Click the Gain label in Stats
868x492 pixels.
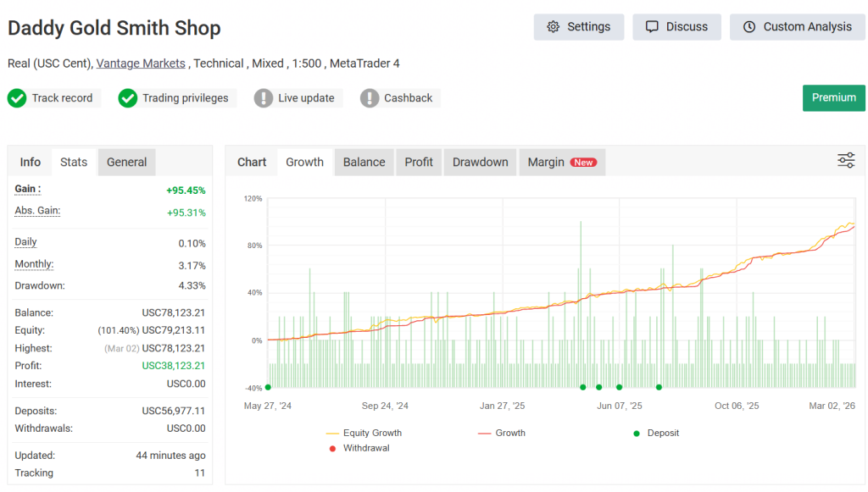click(x=28, y=189)
